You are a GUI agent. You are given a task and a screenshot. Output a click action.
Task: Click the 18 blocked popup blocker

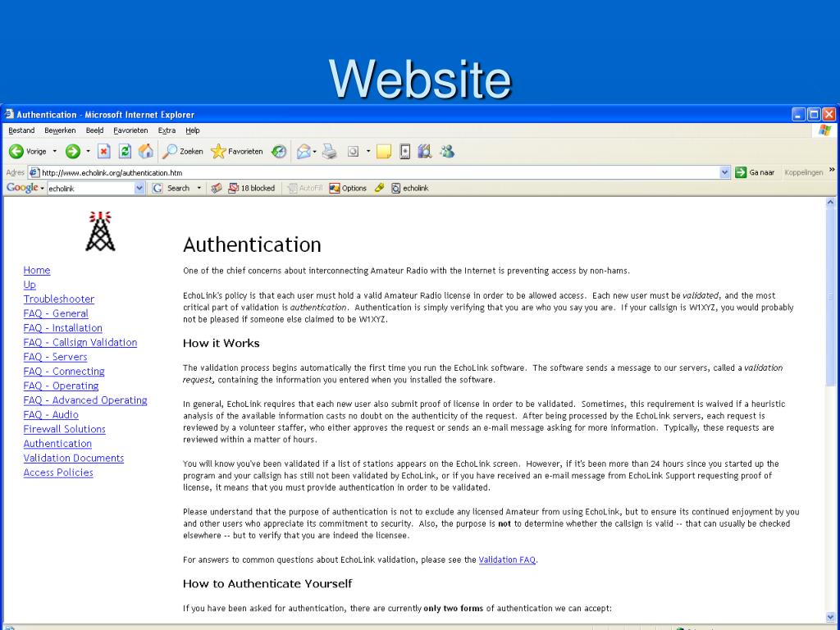point(251,188)
